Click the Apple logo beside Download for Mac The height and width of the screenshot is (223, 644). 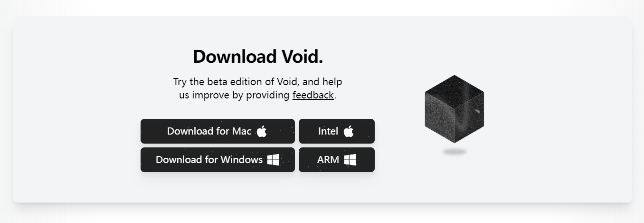(262, 131)
